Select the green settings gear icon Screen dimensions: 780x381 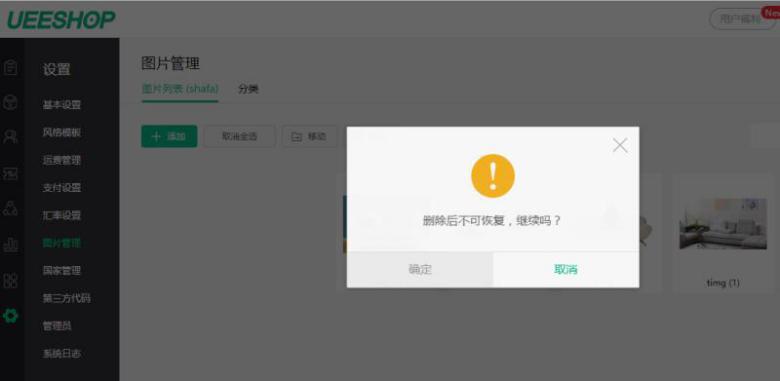[x=10, y=315]
